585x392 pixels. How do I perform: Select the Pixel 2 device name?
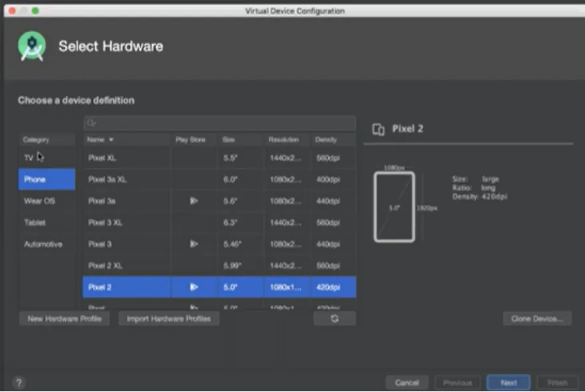pyautogui.click(x=100, y=287)
